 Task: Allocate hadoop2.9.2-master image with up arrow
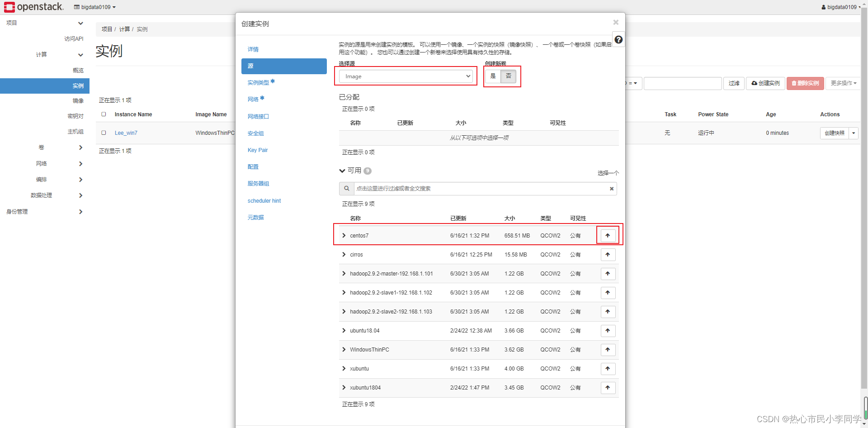pyautogui.click(x=608, y=274)
